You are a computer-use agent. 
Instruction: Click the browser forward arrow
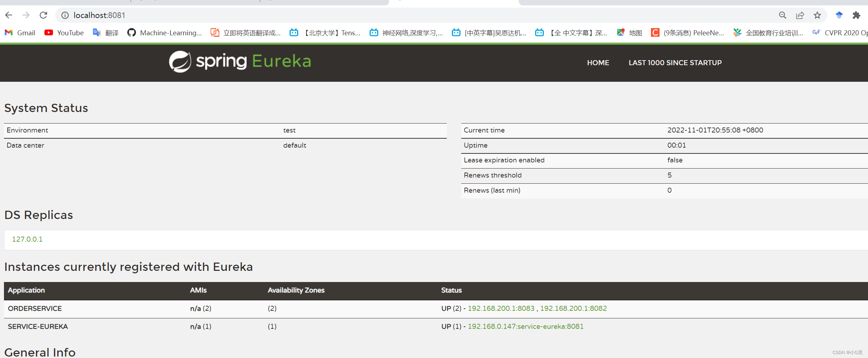[26, 15]
